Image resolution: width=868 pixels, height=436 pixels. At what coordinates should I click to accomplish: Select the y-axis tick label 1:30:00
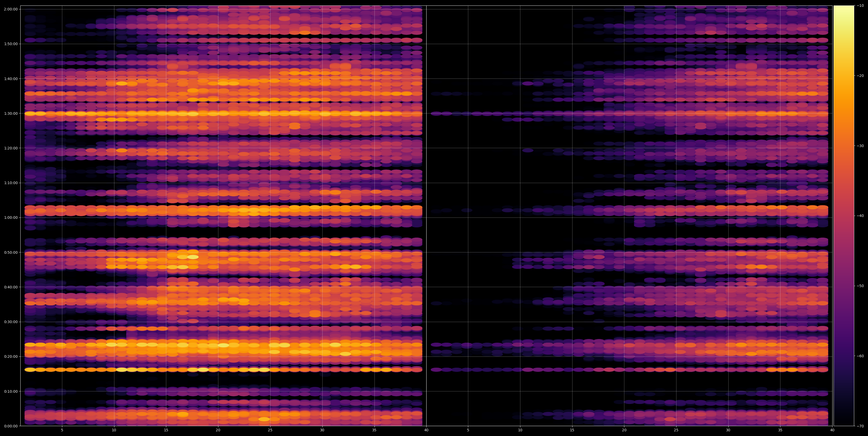(x=11, y=113)
